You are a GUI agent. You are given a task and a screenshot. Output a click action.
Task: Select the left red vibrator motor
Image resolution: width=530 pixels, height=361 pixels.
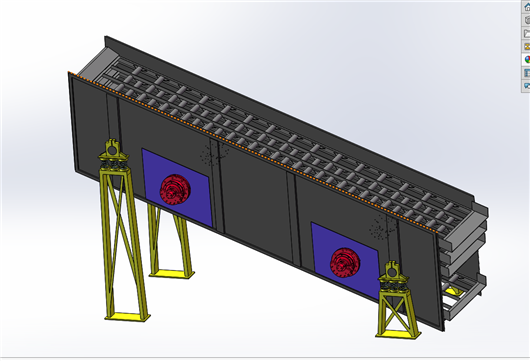[x=175, y=189]
